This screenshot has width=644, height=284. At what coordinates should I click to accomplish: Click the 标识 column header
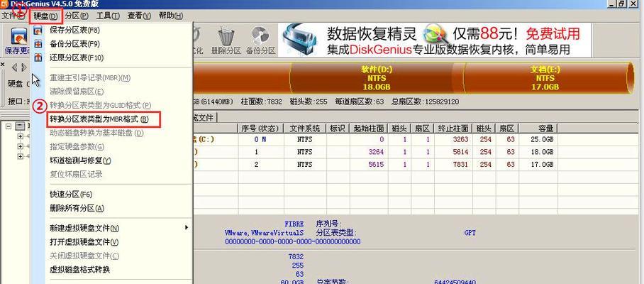[x=338, y=129]
